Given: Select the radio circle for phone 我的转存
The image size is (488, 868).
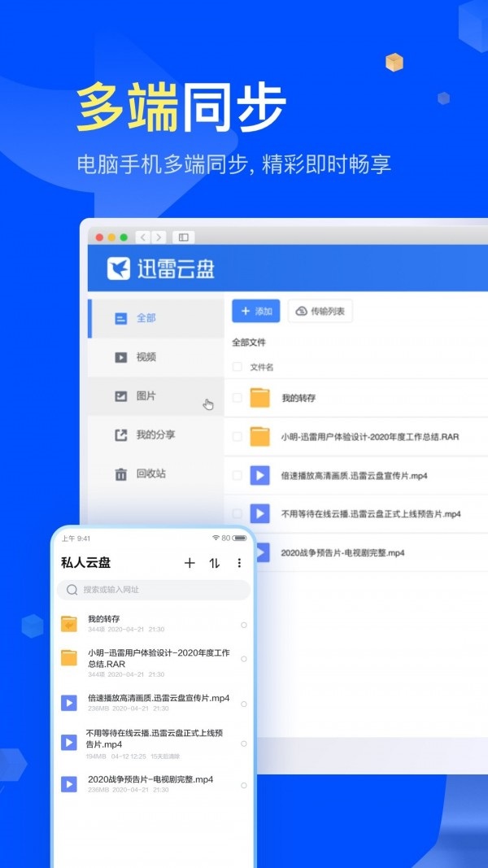Looking at the screenshot, I should point(243,625).
